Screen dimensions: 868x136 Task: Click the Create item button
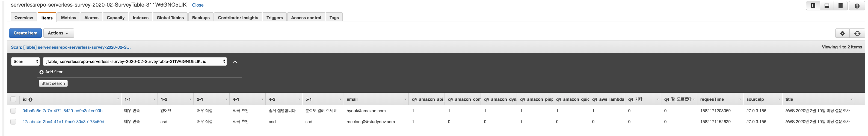[x=25, y=33]
